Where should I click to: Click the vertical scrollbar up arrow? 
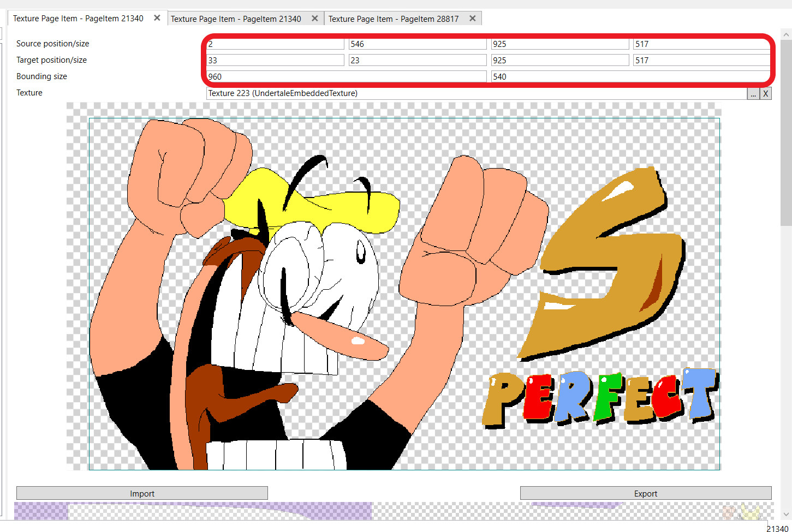click(786, 34)
